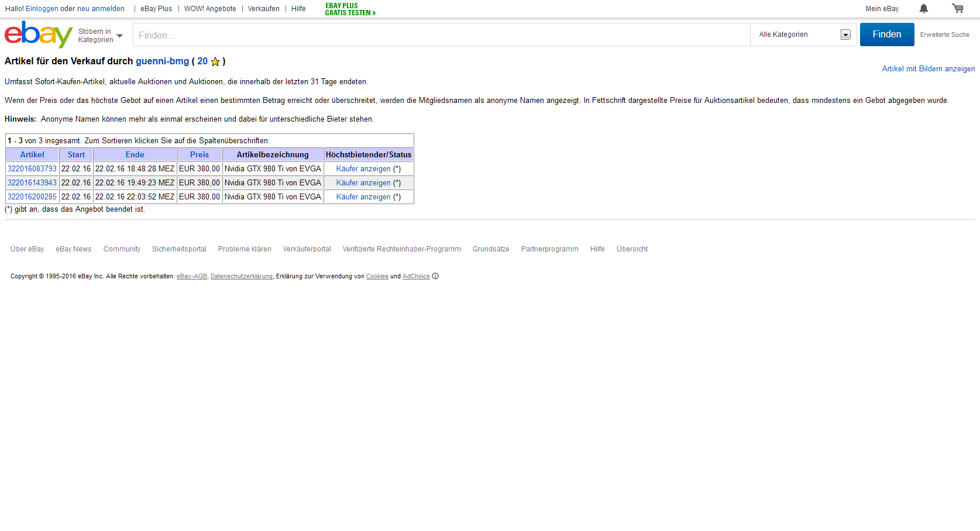Click the Artikelbezeichnung column header

(273, 155)
